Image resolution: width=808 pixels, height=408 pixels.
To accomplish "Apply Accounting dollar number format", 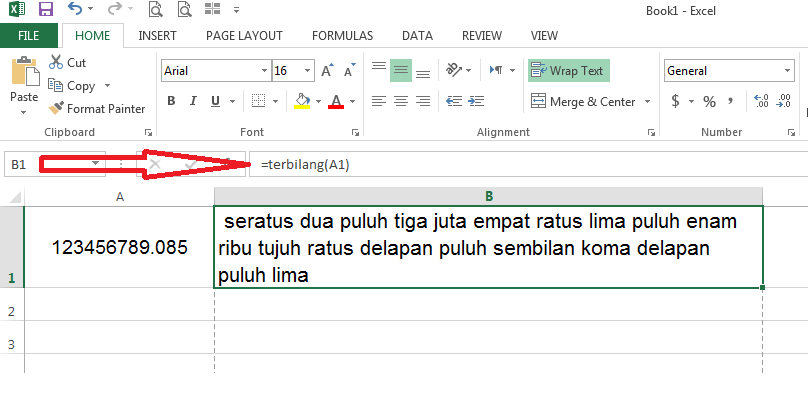I will coord(675,101).
